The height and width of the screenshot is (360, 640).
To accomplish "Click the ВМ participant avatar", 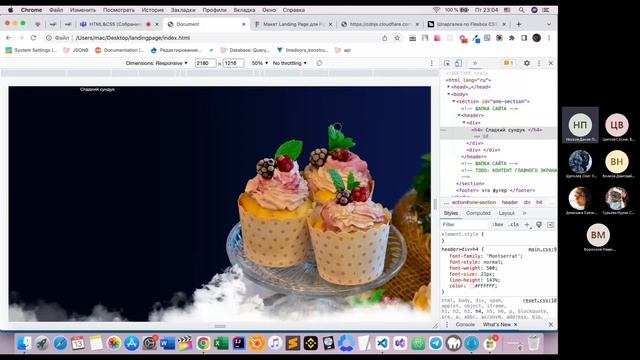I will 598,235.
